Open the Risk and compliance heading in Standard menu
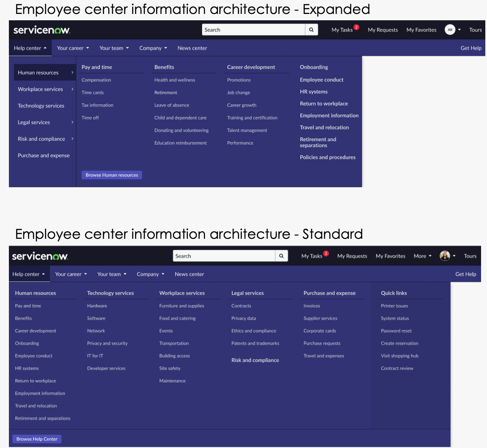Image resolution: width=487 pixels, height=448 pixels. pyautogui.click(x=255, y=360)
